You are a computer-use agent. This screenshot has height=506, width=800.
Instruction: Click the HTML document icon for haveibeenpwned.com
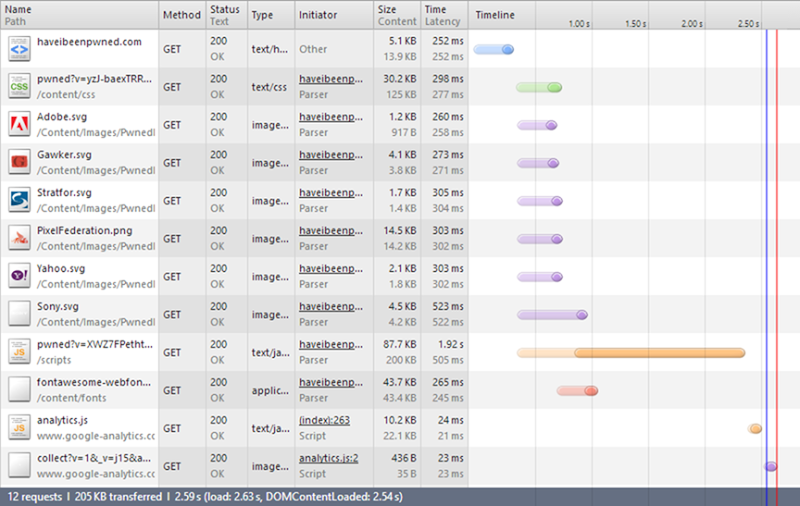coord(19,49)
